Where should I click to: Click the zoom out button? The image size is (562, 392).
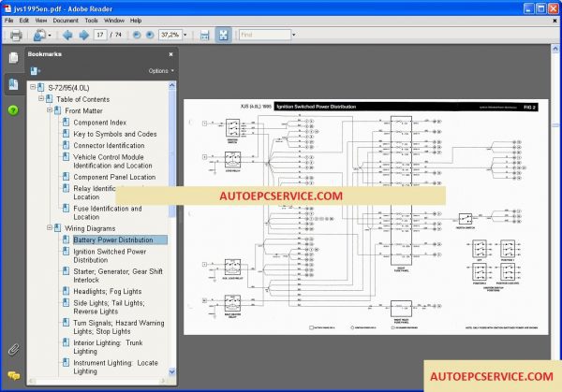tap(137, 35)
